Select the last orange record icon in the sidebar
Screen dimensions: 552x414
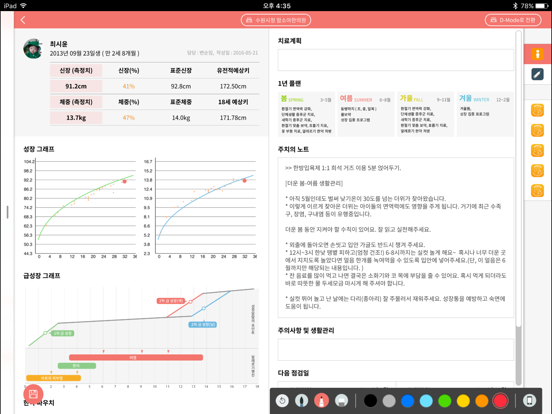537,191
